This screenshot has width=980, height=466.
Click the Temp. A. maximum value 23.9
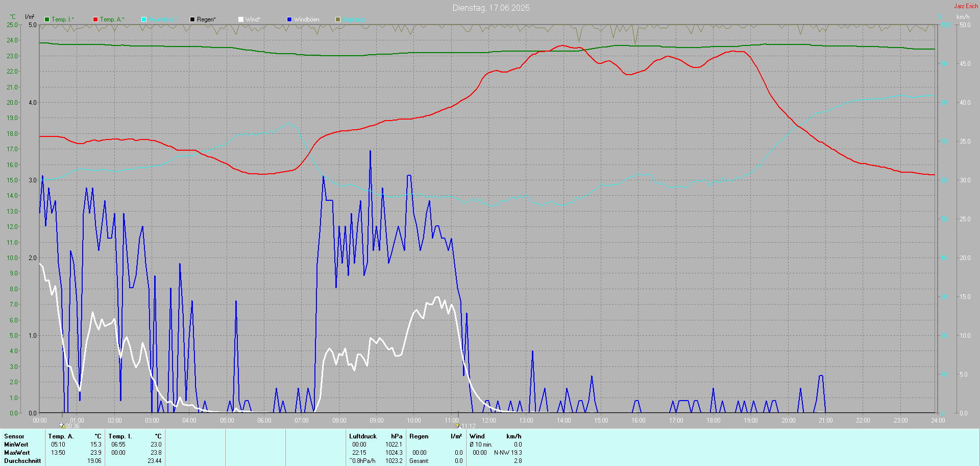click(x=96, y=453)
